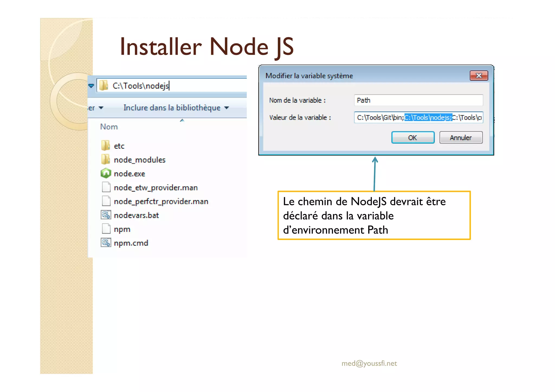The width and height of the screenshot is (555, 392).
Task: Click the node_modules folder icon
Action: (x=106, y=160)
